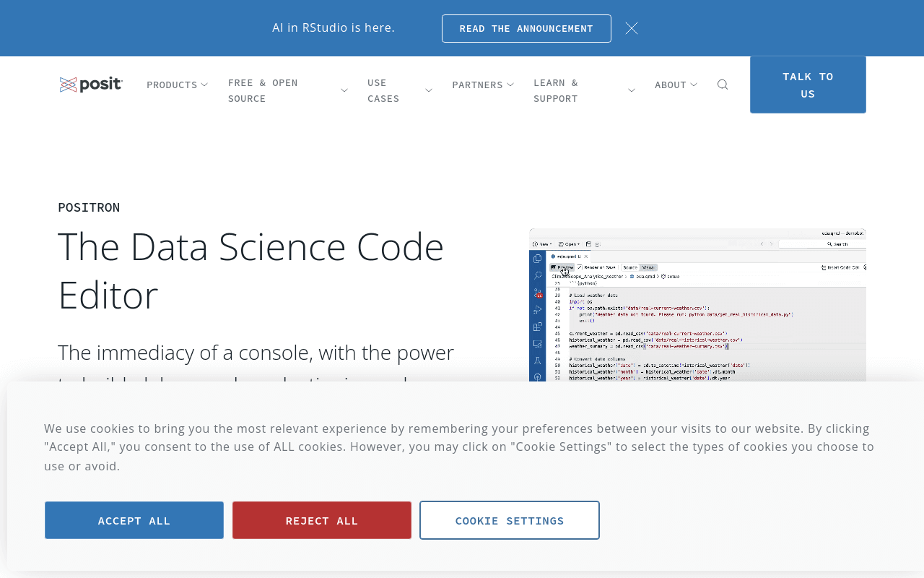This screenshot has height=578, width=924.
Task: Toggle the Render on Save checkbox
Action: click(580, 267)
